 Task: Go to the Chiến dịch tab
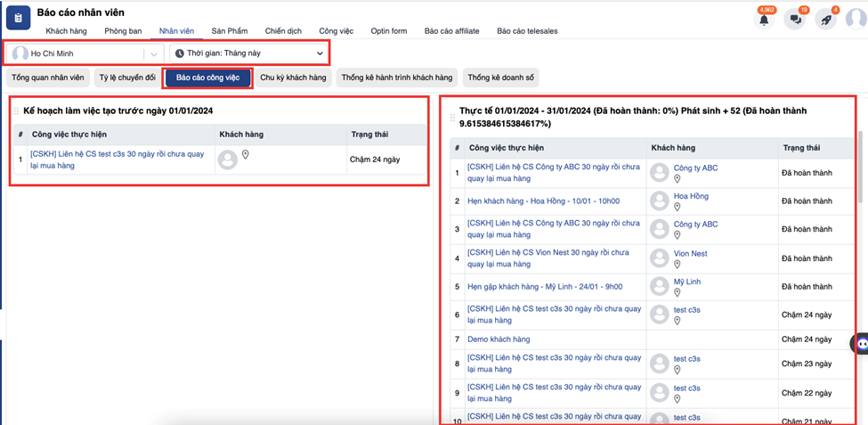pos(284,31)
